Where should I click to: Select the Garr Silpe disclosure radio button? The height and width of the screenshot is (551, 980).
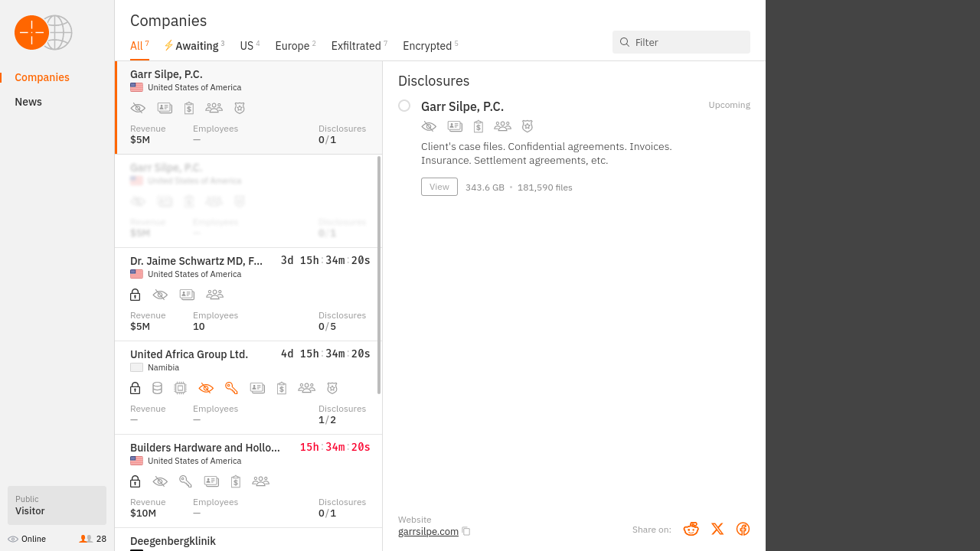click(404, 106)
